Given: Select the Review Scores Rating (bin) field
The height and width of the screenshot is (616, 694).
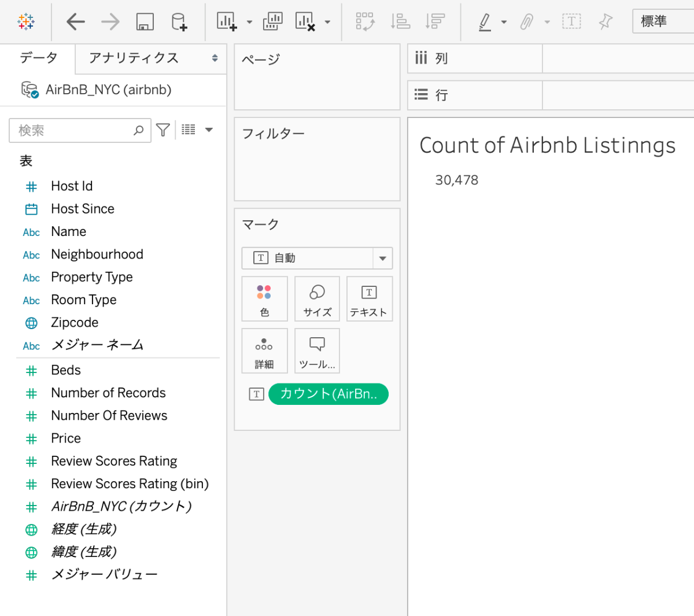Looking at the screenshot, I should [x=130, y=484].
